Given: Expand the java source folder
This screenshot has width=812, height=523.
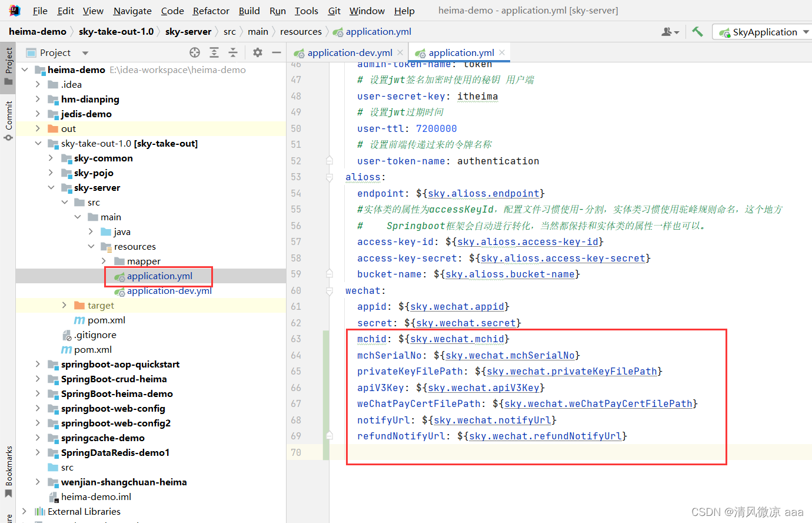Looking at the screenshot, I should [91, 231].
